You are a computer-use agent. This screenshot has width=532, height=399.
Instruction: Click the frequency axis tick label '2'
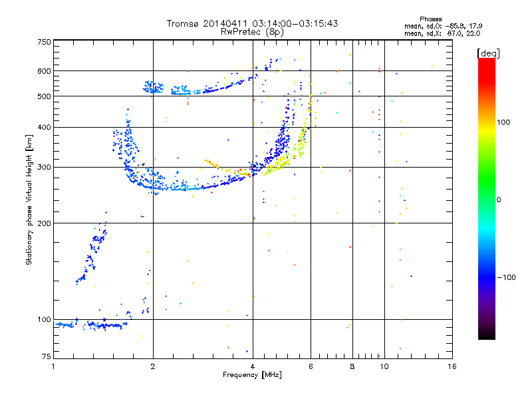click(153, 366)
